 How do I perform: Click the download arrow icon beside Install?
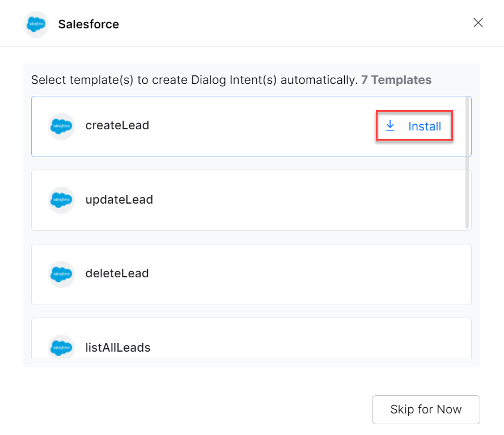pyautogui.click(x=390, y=125)
